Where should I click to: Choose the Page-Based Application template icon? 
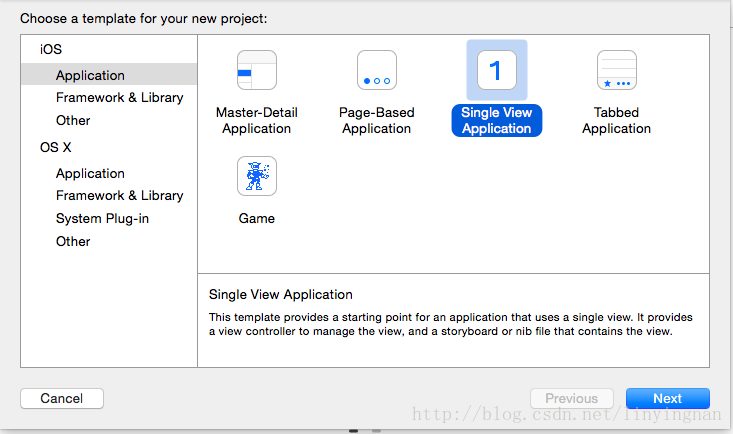point(377,70)
